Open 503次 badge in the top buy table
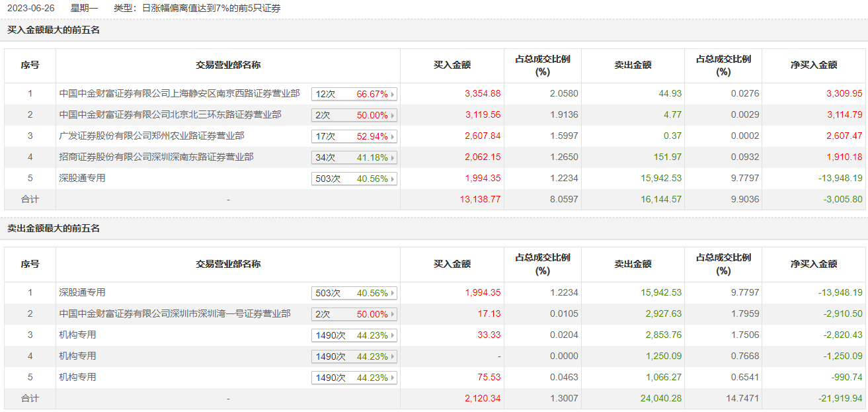 354,179
